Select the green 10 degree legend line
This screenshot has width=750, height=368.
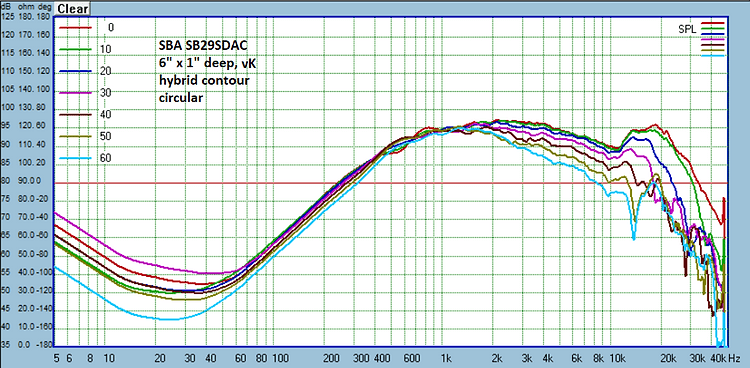click(75, 49)
